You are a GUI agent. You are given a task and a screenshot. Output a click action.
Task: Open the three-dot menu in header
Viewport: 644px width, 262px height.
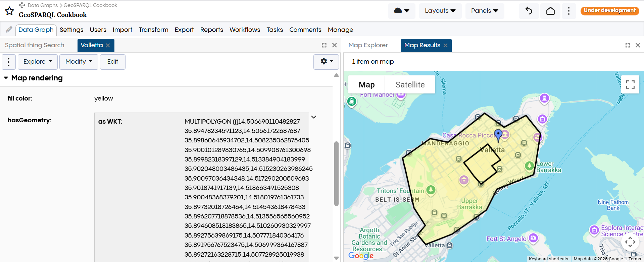(x=568, y=11)
